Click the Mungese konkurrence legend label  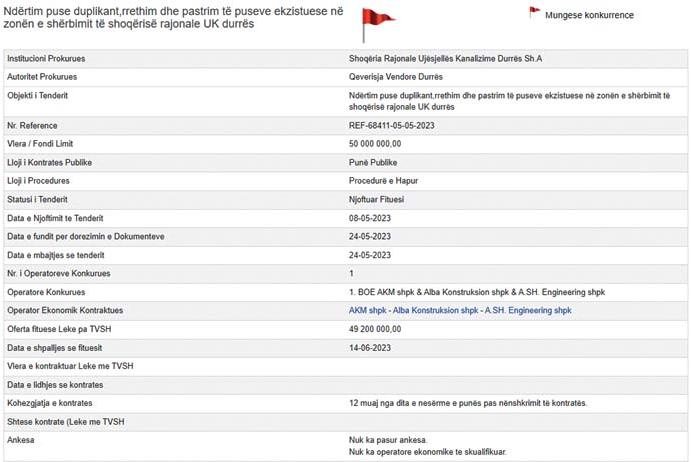(x=589, y=16)
